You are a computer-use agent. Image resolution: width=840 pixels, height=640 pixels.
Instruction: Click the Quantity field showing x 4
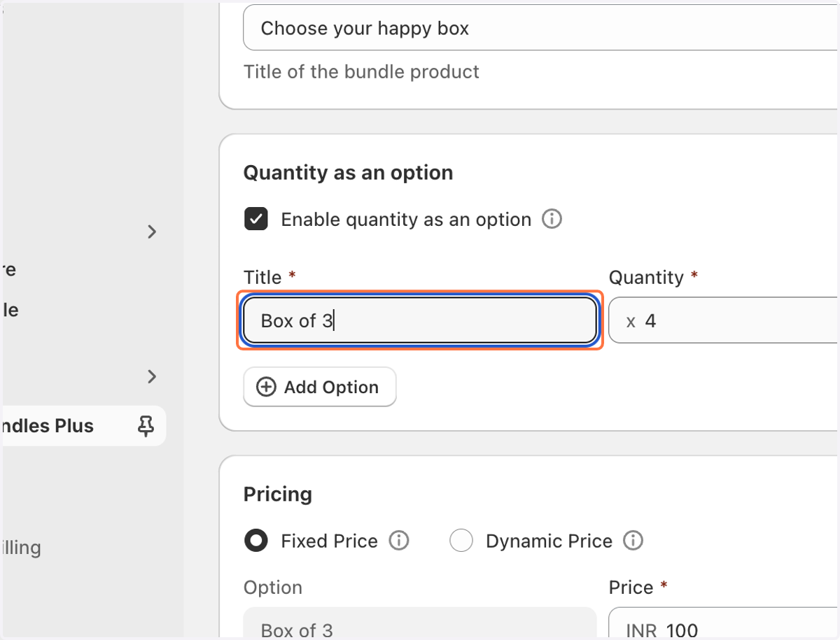(724, 320)
